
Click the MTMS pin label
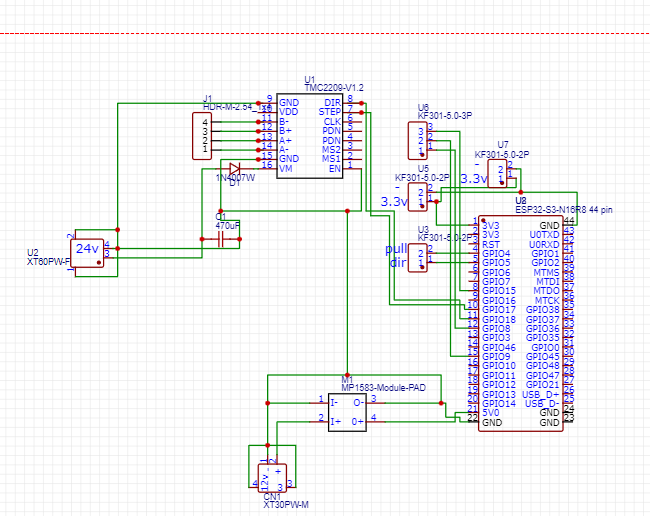(x=546, y=272)
